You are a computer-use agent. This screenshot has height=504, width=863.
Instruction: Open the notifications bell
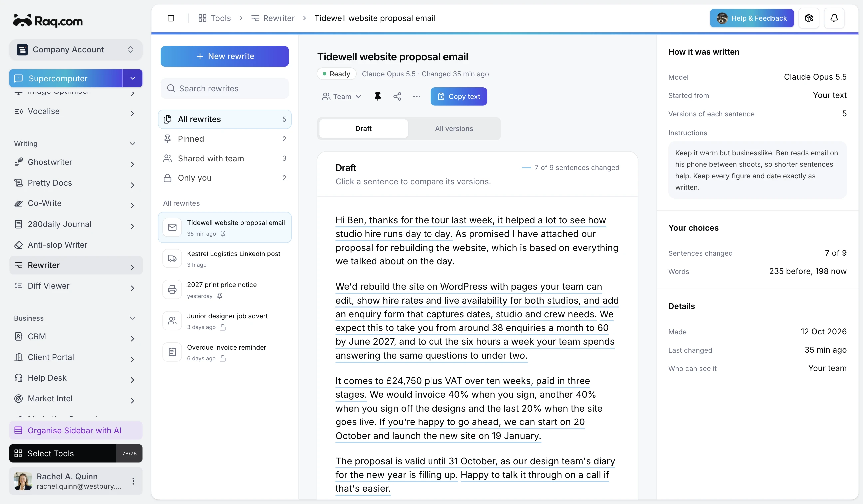834,18
